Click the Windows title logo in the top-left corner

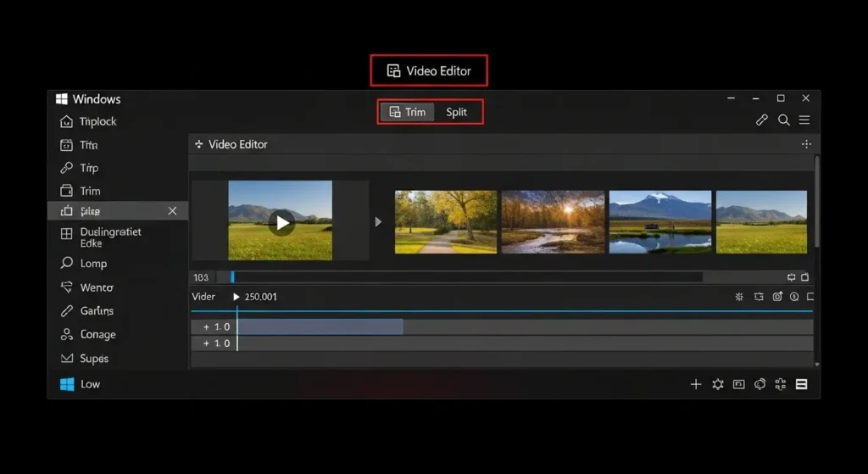tap(61, 99)
